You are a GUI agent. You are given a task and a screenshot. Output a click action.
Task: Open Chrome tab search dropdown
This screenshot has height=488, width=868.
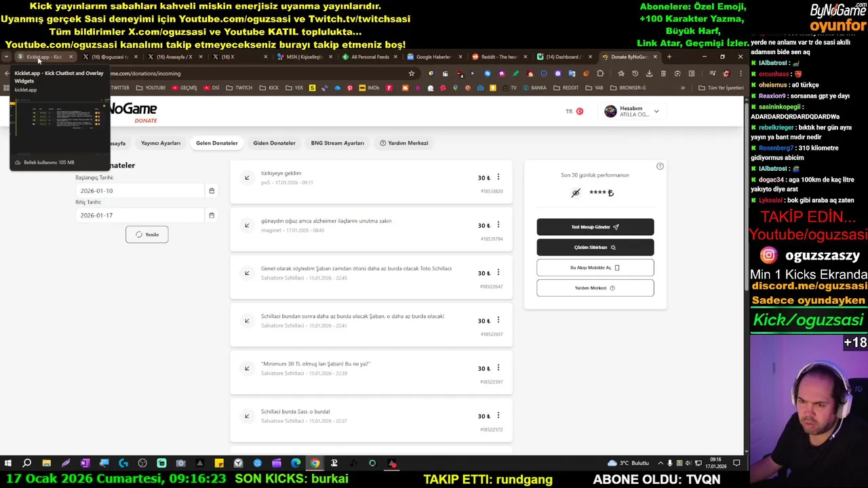(x=6, y=57)
